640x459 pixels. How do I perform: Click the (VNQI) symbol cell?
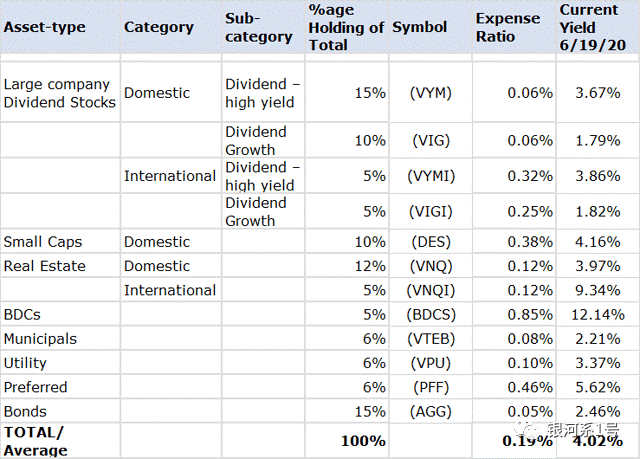(x=432, y=290)
